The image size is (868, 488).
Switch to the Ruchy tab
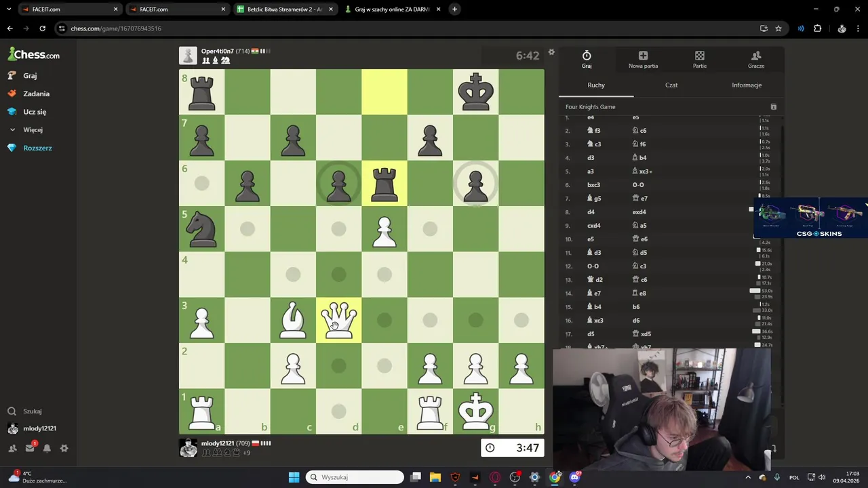coord(596,85)
